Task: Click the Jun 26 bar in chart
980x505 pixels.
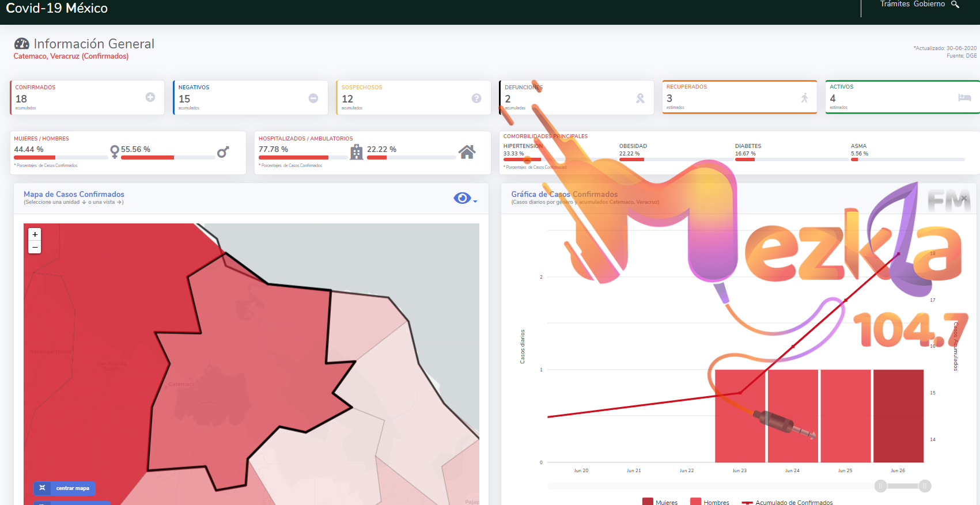Action: point(898,416)
